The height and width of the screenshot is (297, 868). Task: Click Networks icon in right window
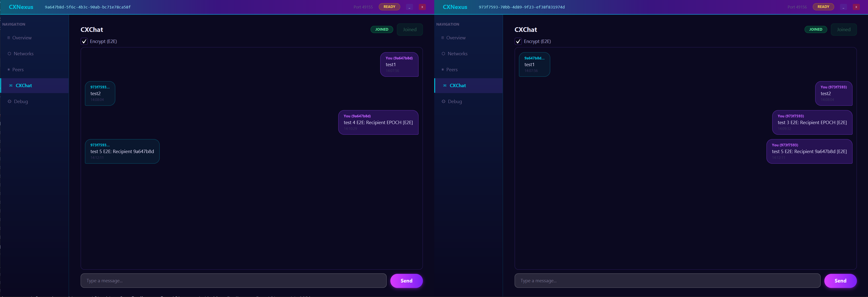click(x=443, y=54)
